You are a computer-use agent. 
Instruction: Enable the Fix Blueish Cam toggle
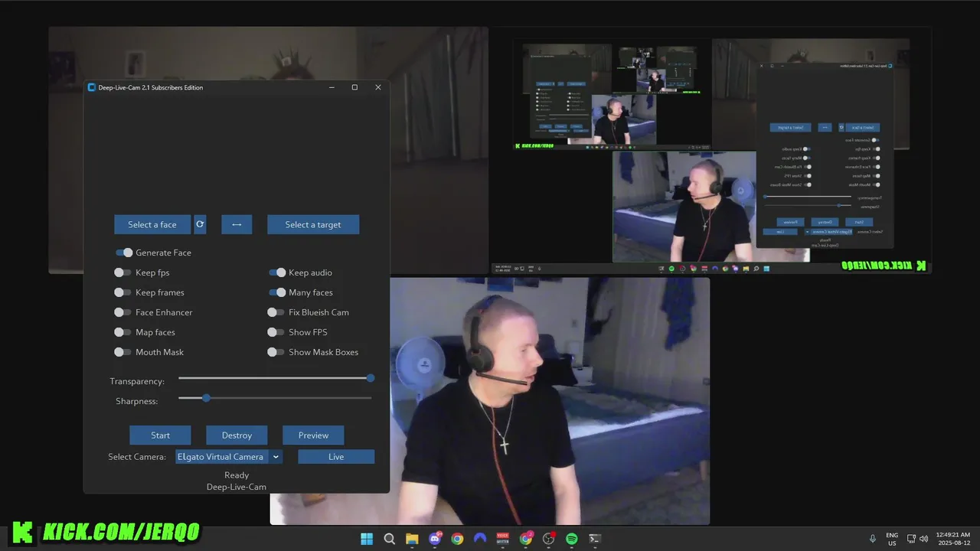(276, 312)
